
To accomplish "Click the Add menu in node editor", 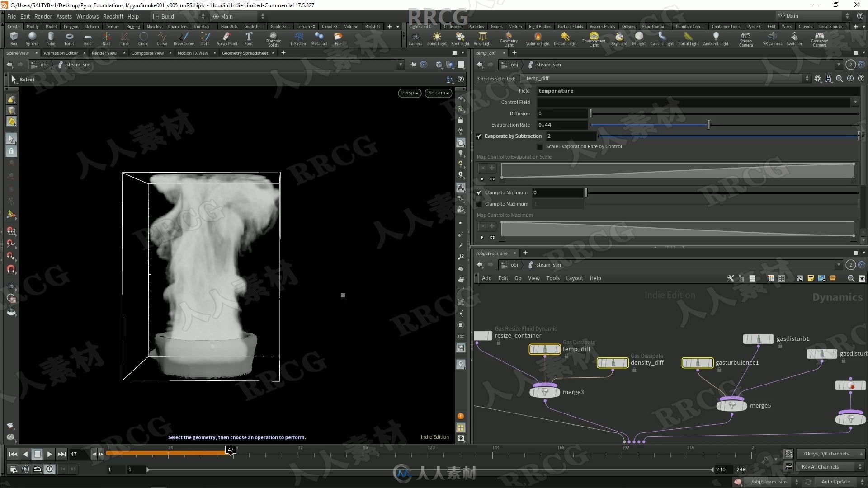I will pos(487,278).
